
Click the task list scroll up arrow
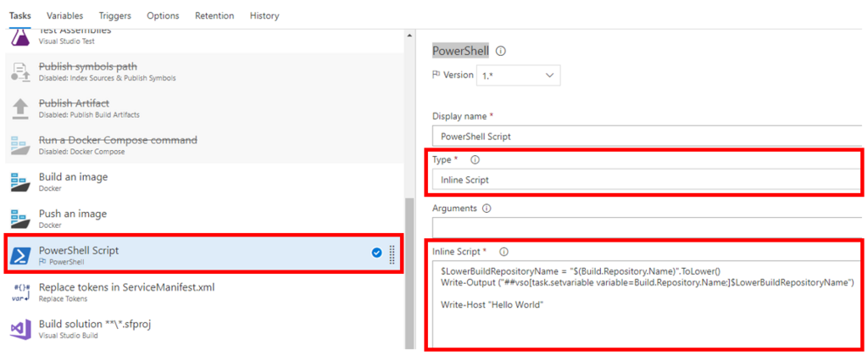(x=409, y=36)
